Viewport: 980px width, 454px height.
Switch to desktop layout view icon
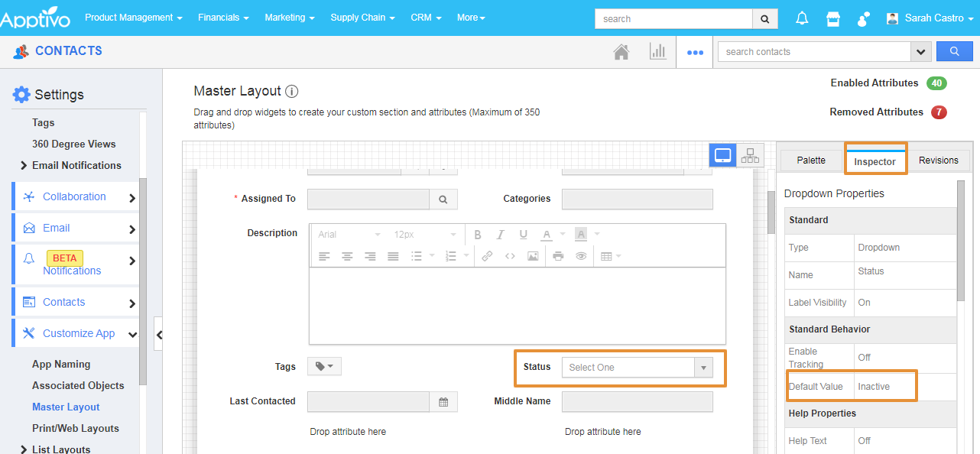[722, 156]
